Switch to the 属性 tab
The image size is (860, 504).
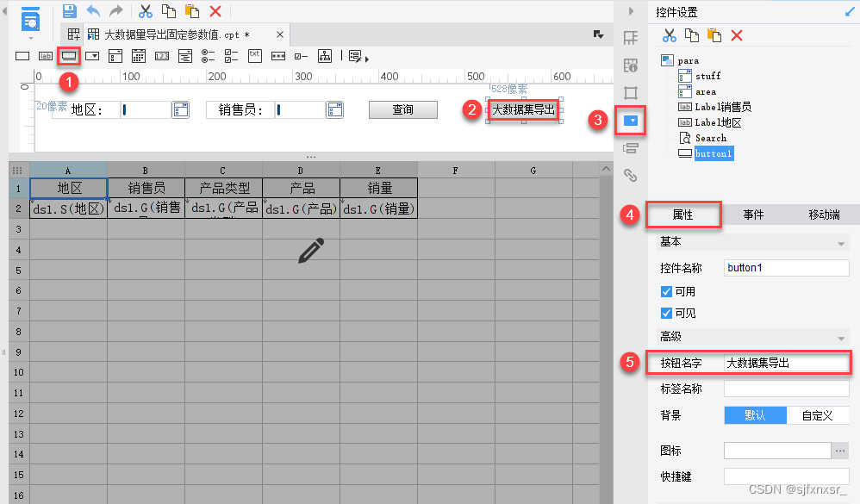pyautogui.click(x=683, y=215)
